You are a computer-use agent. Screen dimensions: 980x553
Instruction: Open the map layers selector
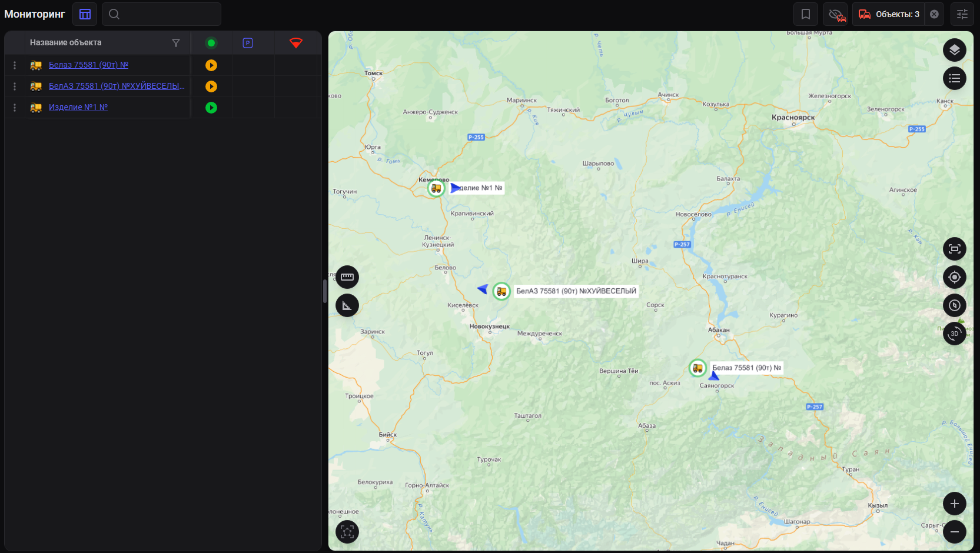tap(954, 50)
